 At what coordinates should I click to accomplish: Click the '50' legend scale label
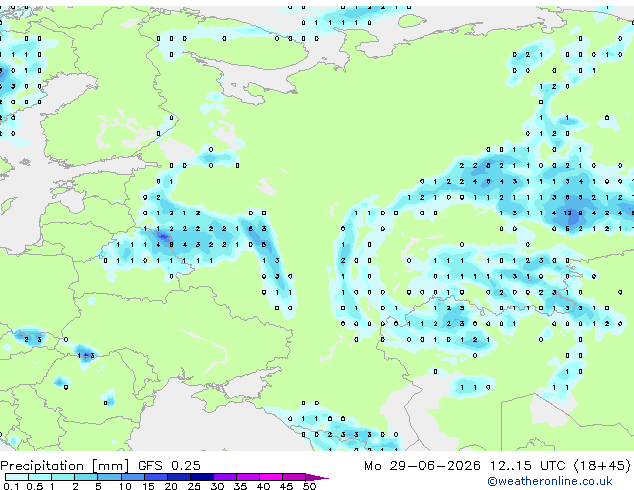(310, 486)
